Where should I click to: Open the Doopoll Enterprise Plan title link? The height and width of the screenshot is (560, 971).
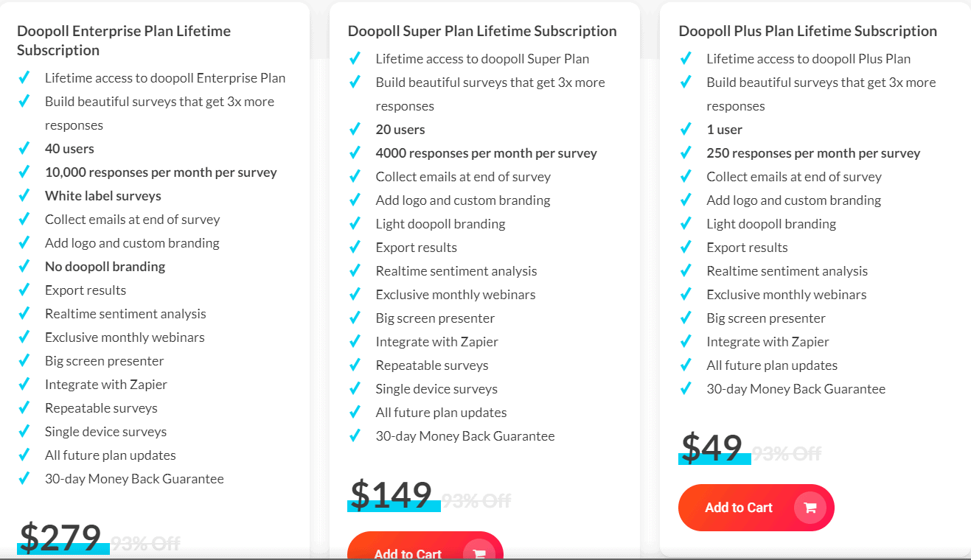click(123, 40)
